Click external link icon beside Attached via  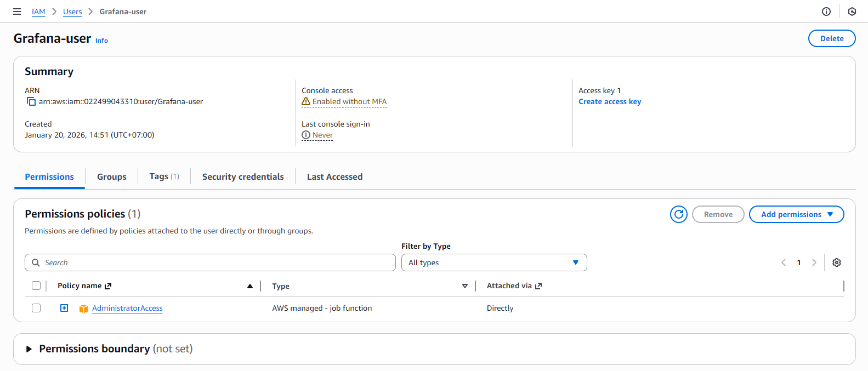coord(538,286)
